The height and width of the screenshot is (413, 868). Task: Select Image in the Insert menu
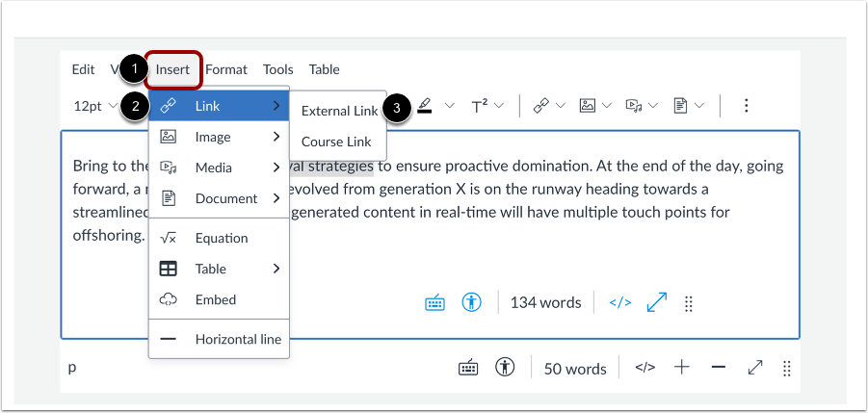point(220,137)
